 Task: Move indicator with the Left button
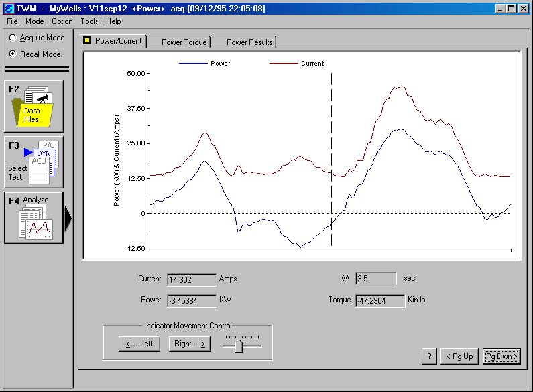136,344
